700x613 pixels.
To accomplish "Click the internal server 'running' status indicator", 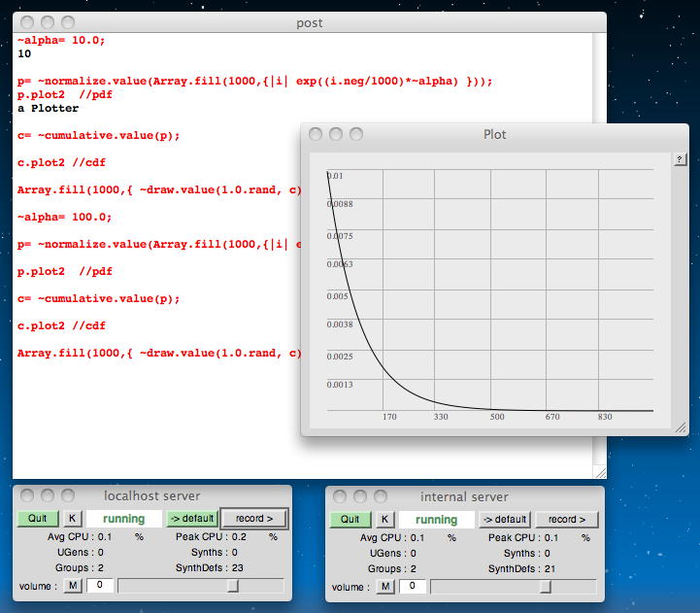I will pyautogui.click(x=436, y=520).
